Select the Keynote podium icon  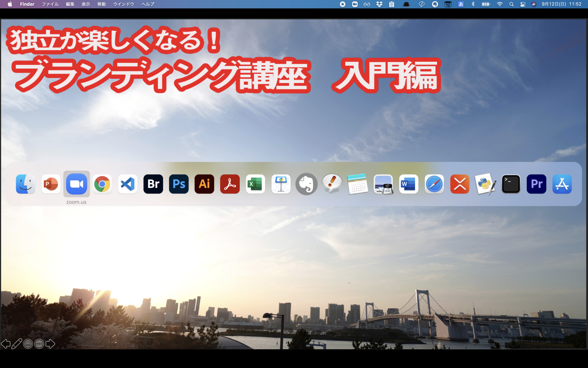point(281,184)
